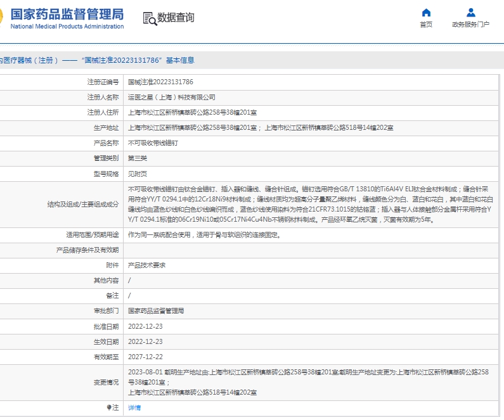Click the 备注 label
The width and height of the screenshot is (504, 420).
coord(112,295)
